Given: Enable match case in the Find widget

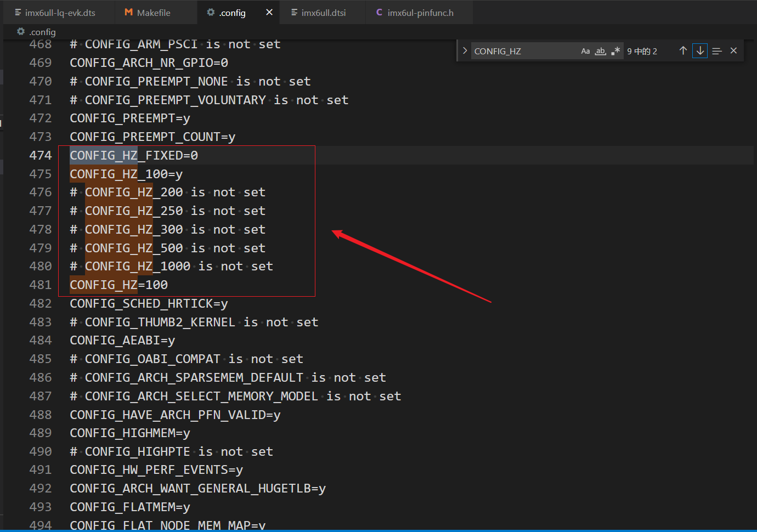Looking at the screenshot, I should (585, 50).
